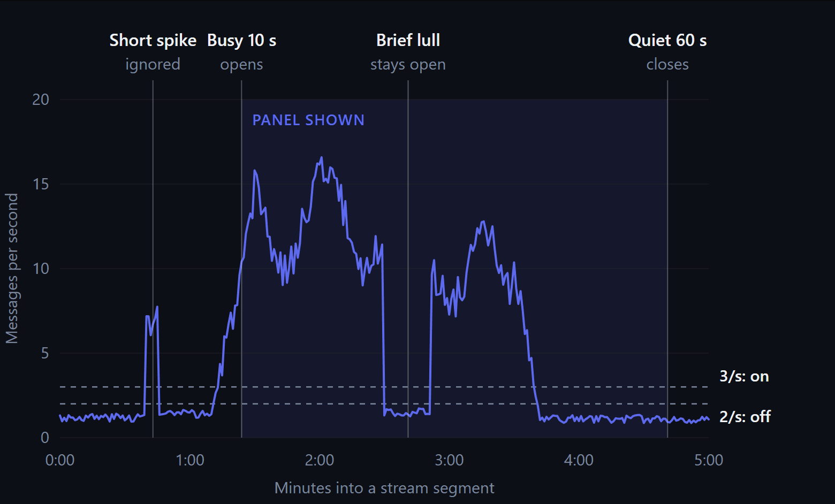Click the 'ignored' annotation subtitle

(x=153, y=64)
